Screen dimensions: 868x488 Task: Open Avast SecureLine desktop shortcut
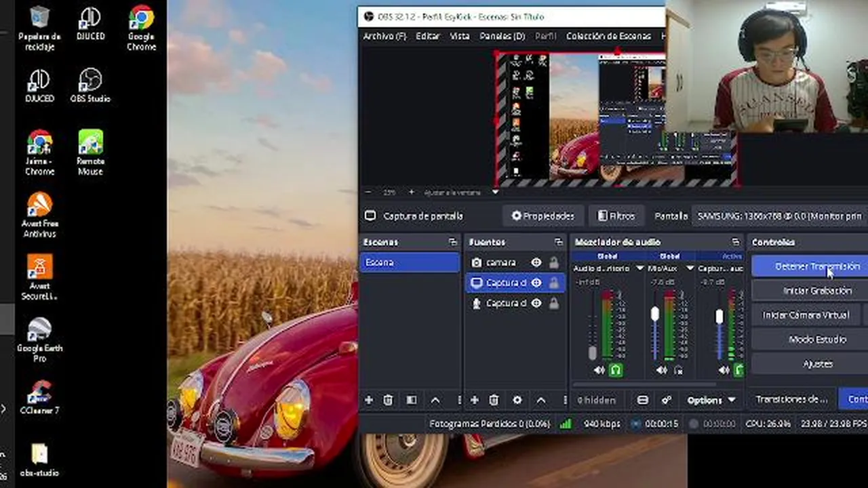(x=39, y=278)
